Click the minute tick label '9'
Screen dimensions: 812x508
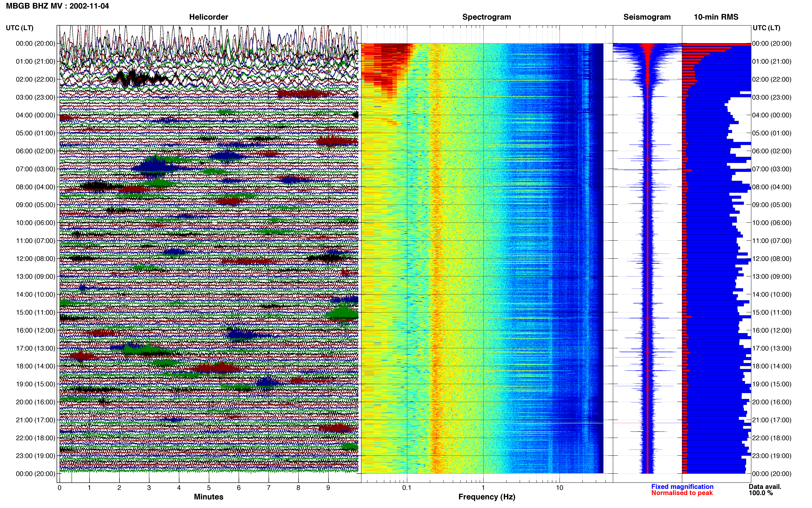pos(328,488)
